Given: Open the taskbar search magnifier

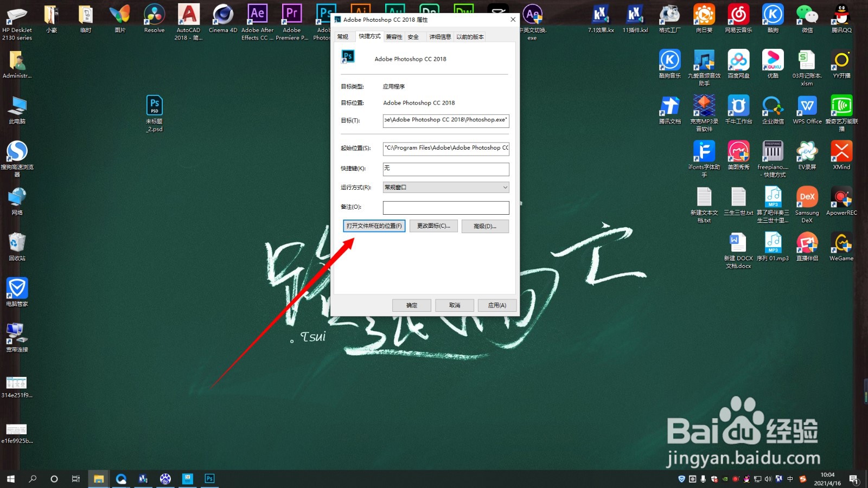Looking at the screenshot, I should pyautogui.click(x=33, y=478).
